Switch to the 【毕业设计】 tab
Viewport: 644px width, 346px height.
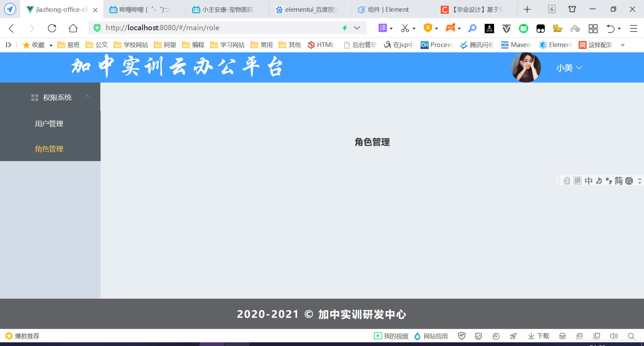pyautogui.click(x=476, y=10)
